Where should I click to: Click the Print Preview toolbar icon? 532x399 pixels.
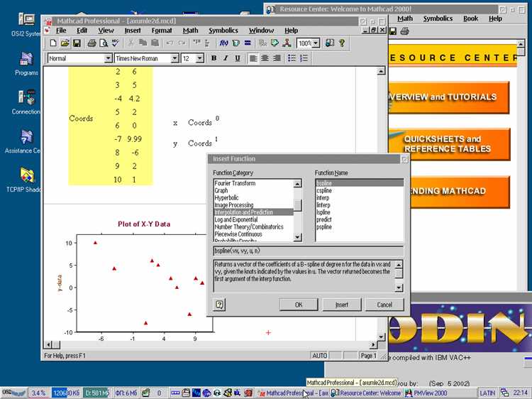tap(104, 43)
